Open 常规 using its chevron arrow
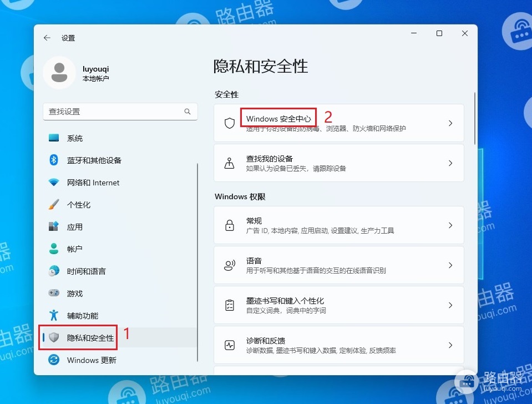Viewport: 532px width, 404px height. pyautogui.click(x=450, y=225)
